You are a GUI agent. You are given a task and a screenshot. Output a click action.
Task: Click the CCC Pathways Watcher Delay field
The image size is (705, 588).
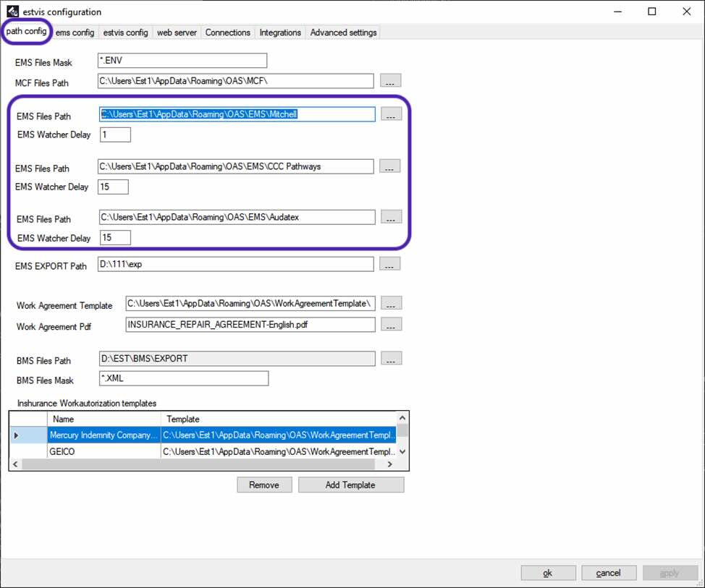(x=113, y=187)
